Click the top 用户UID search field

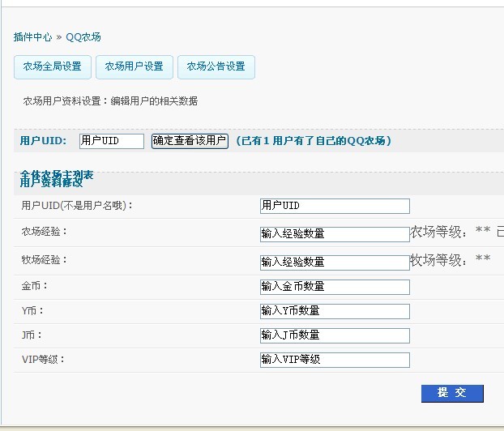click(x=112, y=141)
